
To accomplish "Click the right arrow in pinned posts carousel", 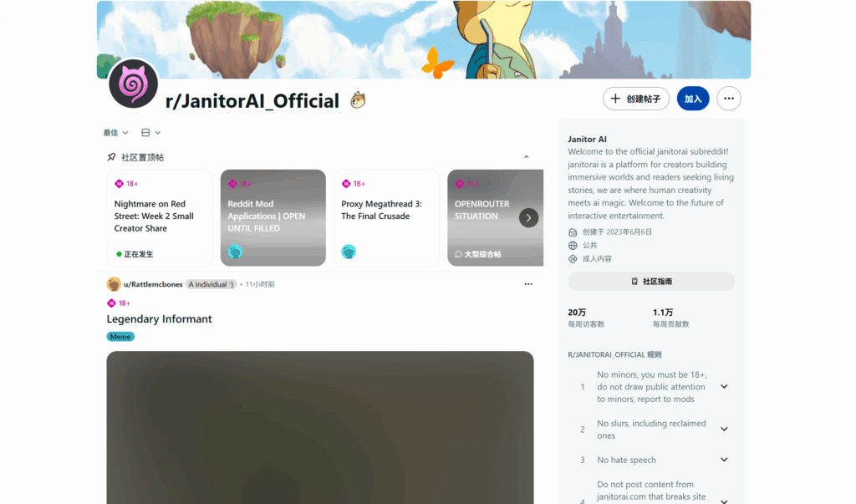I will tap(528, 218).
